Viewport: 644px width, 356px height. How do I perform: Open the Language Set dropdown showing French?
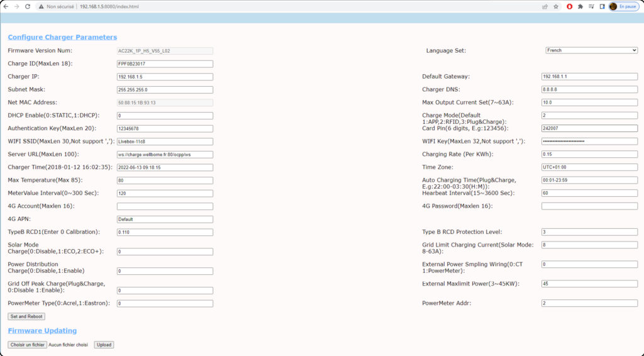click(591, 50)
